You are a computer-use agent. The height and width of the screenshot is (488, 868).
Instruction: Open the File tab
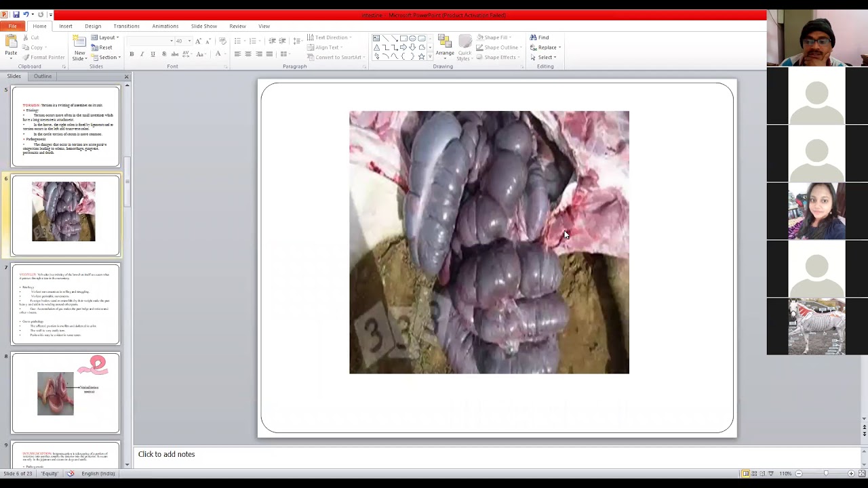13,26
